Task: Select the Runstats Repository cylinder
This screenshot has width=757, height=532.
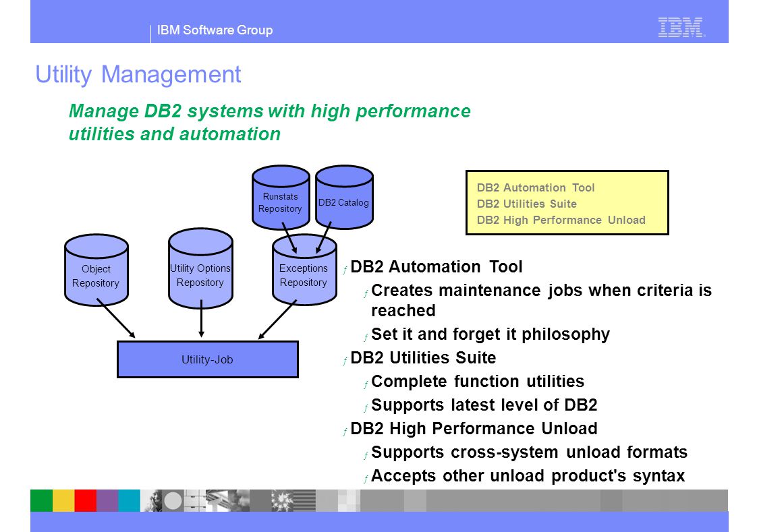Action: click(281, 198)
